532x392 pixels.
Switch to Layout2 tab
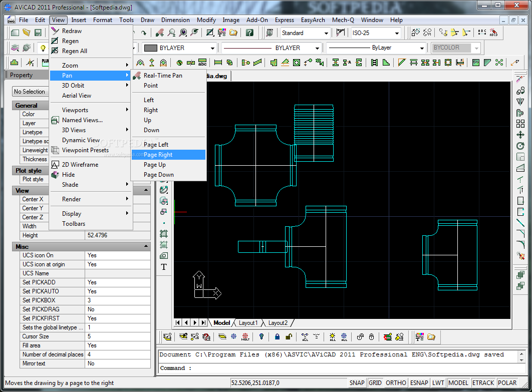[x=278, y=323]
